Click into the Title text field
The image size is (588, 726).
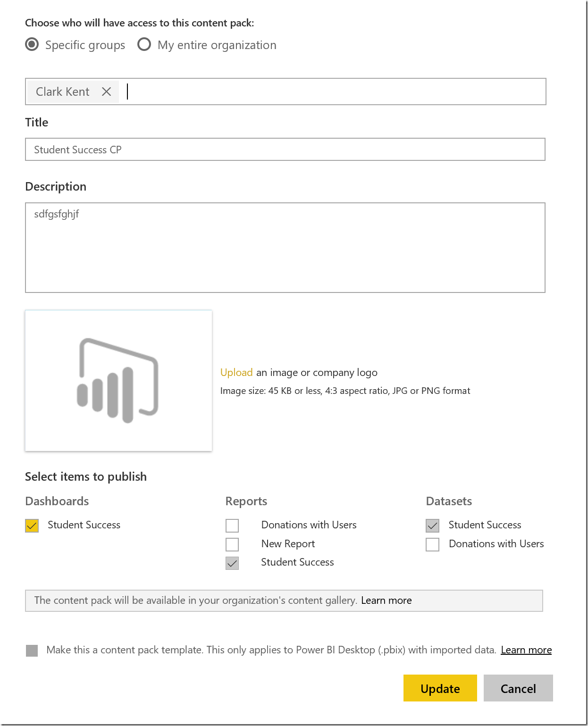[285, 150]
